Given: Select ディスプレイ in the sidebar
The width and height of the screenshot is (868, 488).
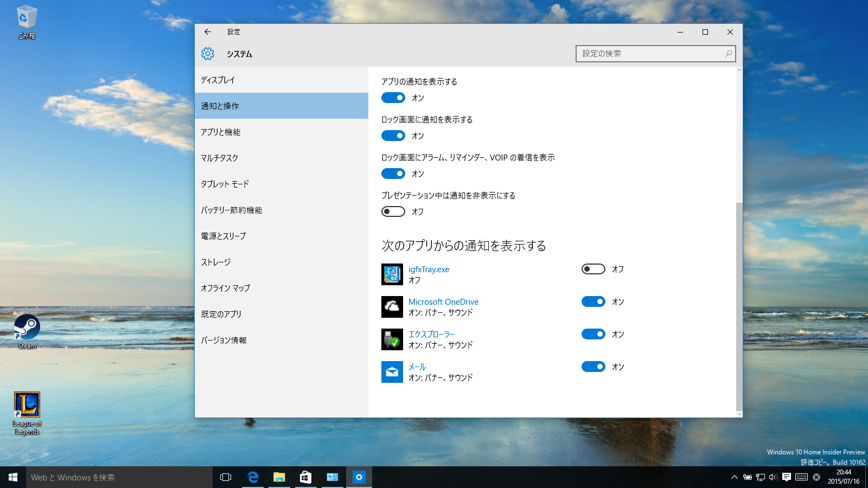Looking at the screenshot, I should (218, 80).
